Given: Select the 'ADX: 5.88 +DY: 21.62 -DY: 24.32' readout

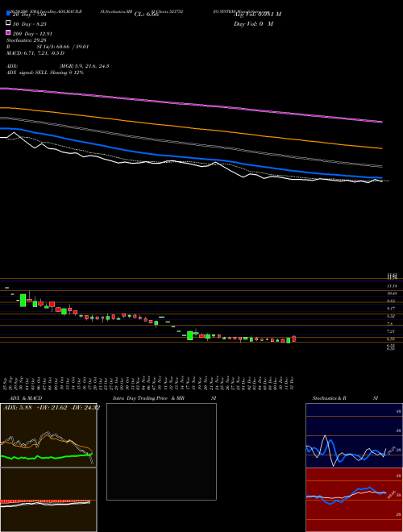Looking at the screenshot, I should [x=52, y=408].
